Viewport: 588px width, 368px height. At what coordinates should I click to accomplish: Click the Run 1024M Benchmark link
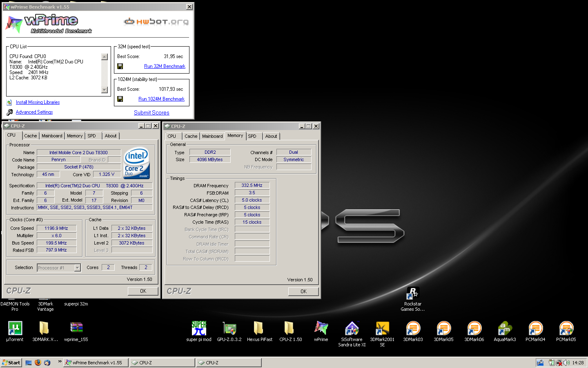click(x=161, y=99)
